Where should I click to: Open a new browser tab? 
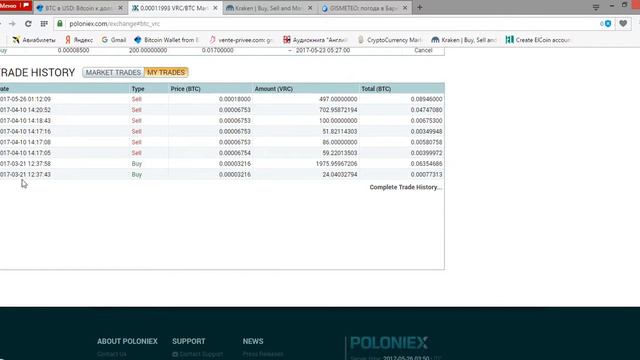[x=420, y=7]
